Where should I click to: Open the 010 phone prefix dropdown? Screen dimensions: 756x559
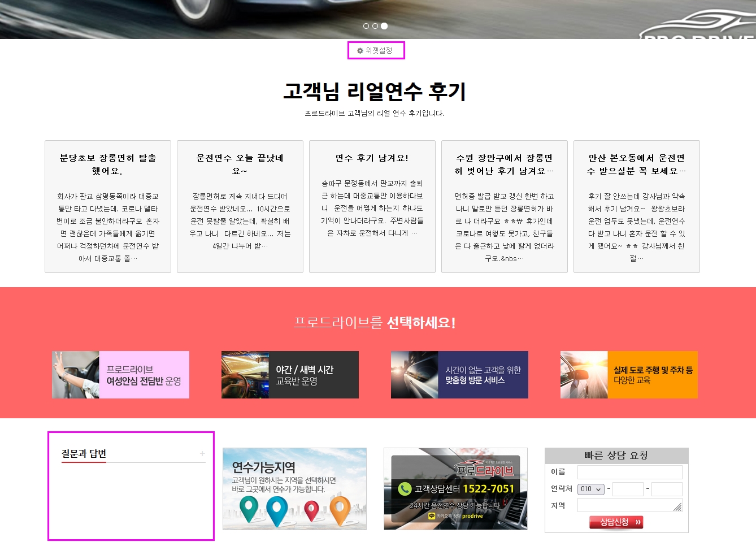[591, 489]
